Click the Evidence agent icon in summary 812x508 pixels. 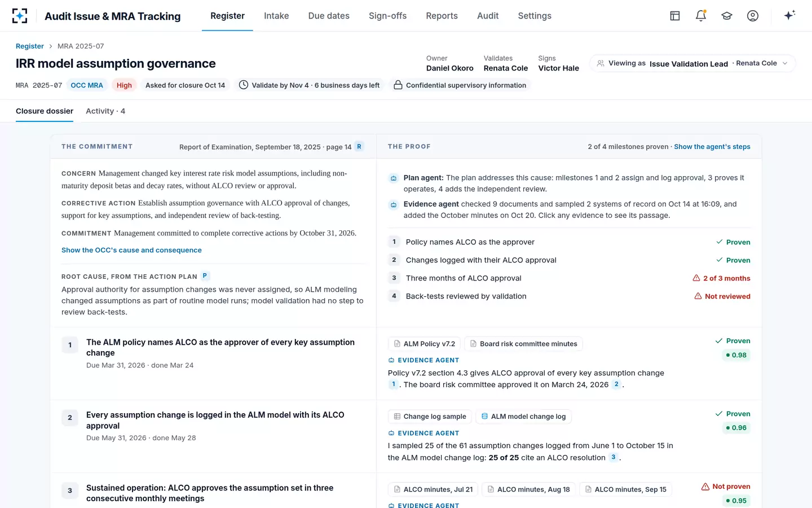[x=394, y=204]
